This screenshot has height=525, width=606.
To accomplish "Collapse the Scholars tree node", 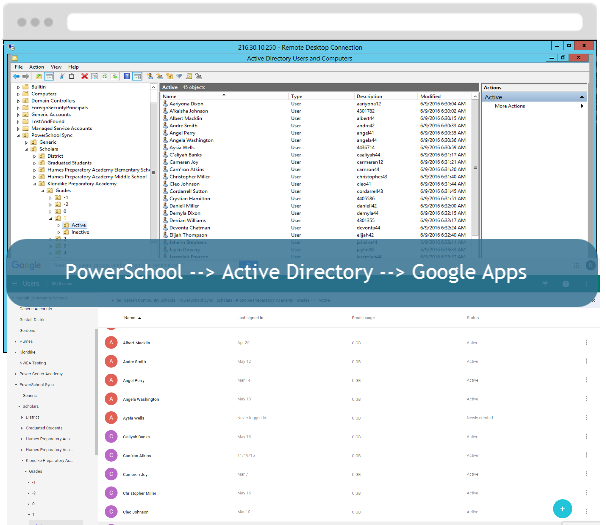I will coord(27,149).
